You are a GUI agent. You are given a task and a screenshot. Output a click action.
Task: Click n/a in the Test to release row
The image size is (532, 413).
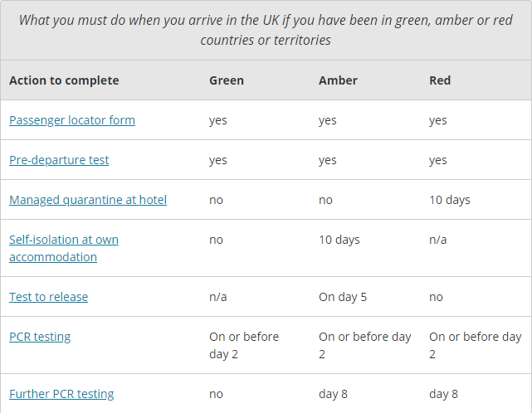pyautogui.click(x=217, y=297)
